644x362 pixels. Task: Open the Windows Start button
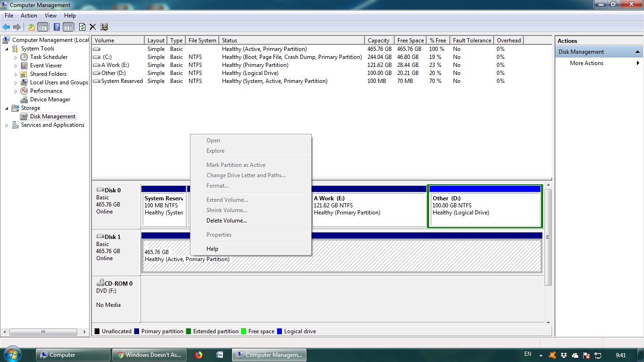tap(12, 354)
